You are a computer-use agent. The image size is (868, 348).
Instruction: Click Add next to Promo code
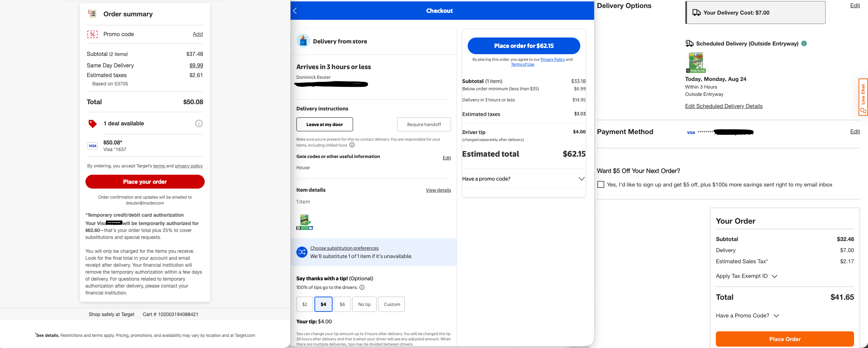click(198, 34)
